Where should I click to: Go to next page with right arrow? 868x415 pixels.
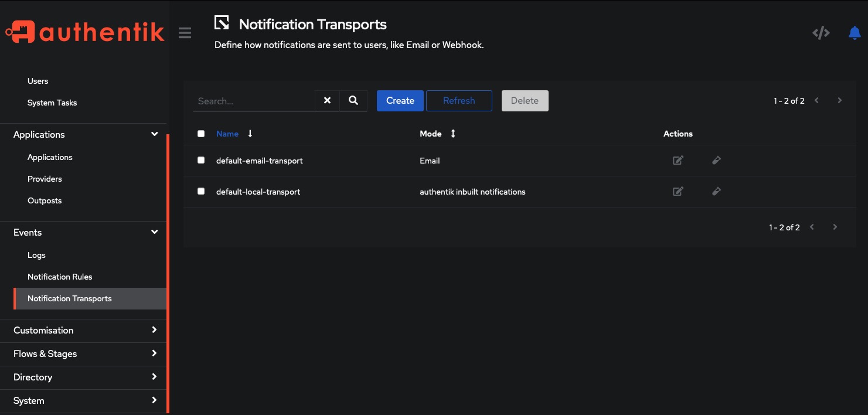[839, 100]
